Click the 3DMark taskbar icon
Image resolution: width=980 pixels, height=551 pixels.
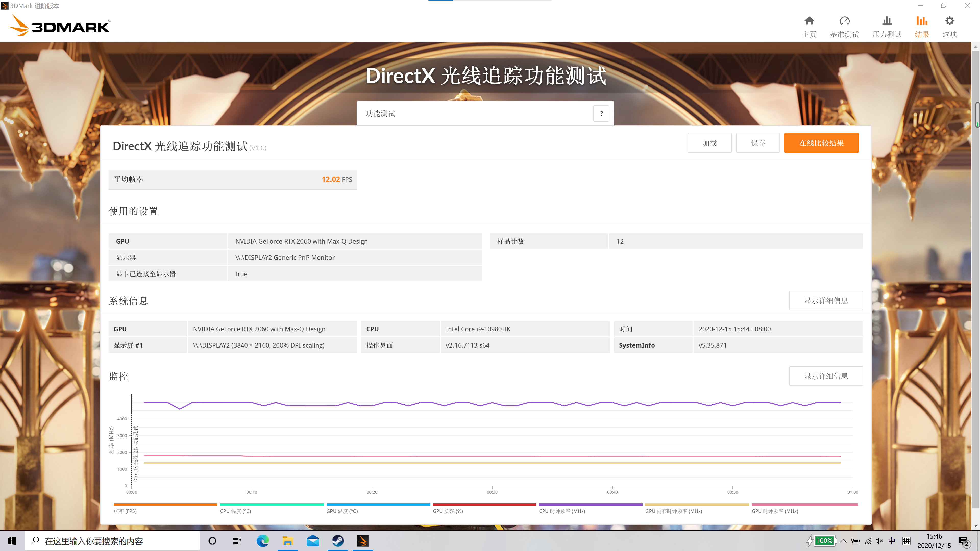(363, 541)
